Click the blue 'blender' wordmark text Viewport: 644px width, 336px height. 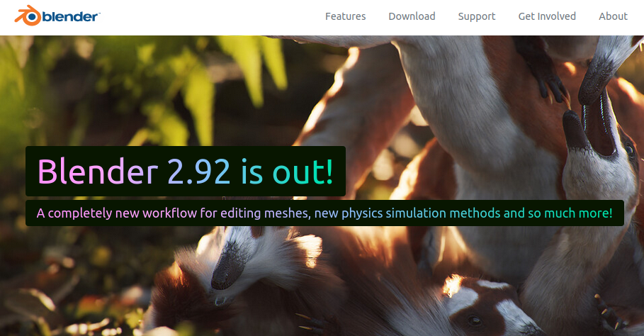(x=71, y=17)
